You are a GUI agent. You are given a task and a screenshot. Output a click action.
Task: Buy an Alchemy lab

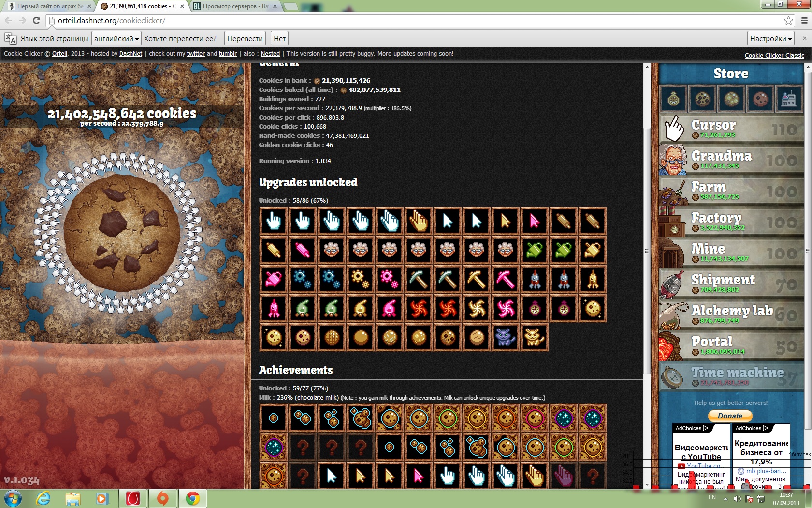coord(731,314)
